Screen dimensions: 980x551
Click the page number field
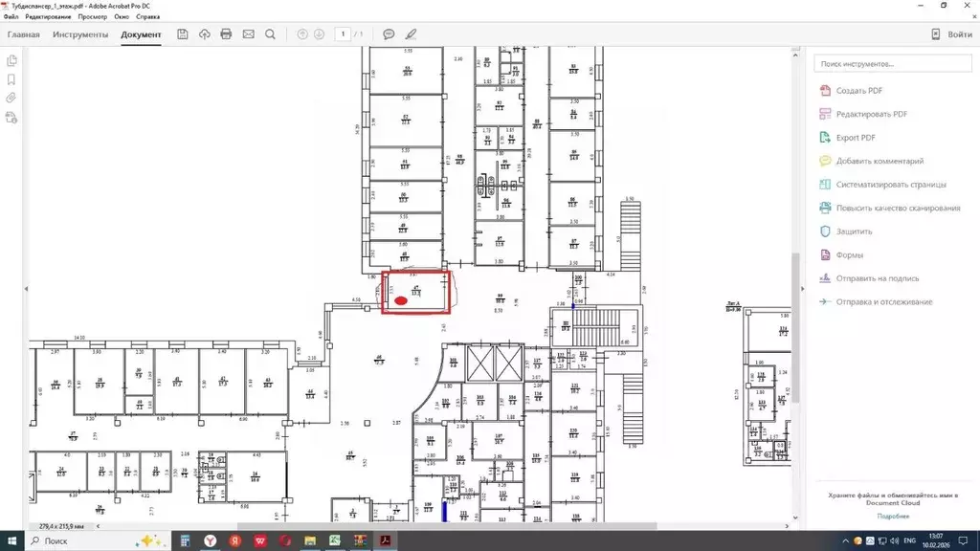click(x=343, y=34)
